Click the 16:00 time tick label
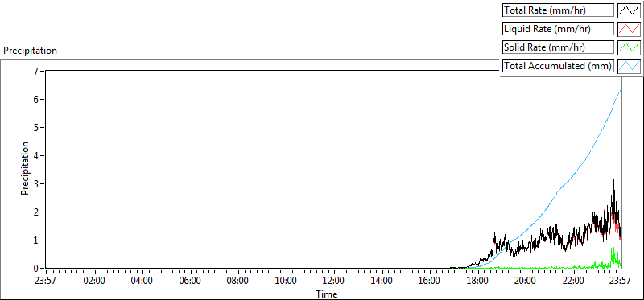Viewport: 644px width, 300px height. coord(430,282)
